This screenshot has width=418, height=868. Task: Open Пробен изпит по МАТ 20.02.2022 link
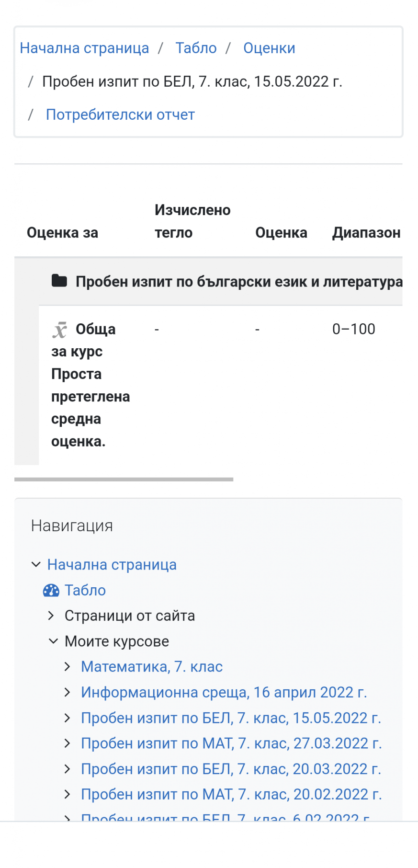231,794
